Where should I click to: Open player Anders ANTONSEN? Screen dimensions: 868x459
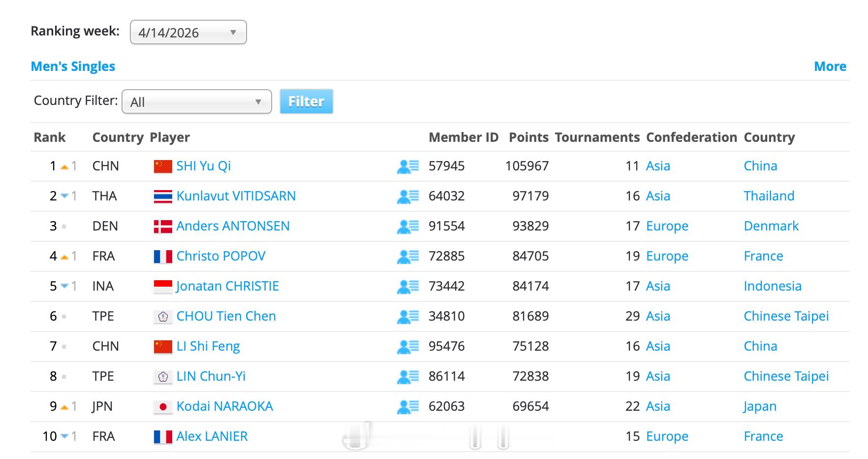point(233,226)
